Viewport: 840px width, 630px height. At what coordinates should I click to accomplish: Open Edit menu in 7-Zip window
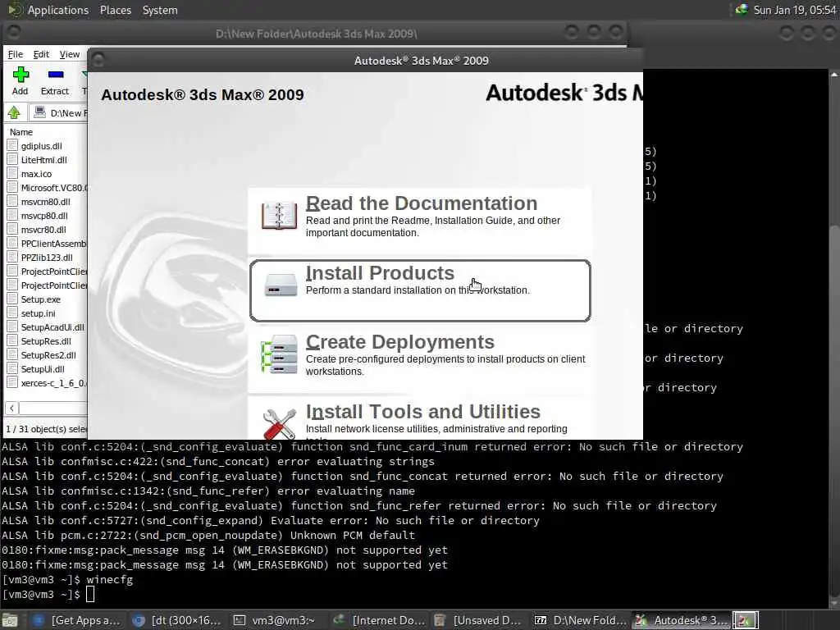pyautogui.click(x=41, y=54)
